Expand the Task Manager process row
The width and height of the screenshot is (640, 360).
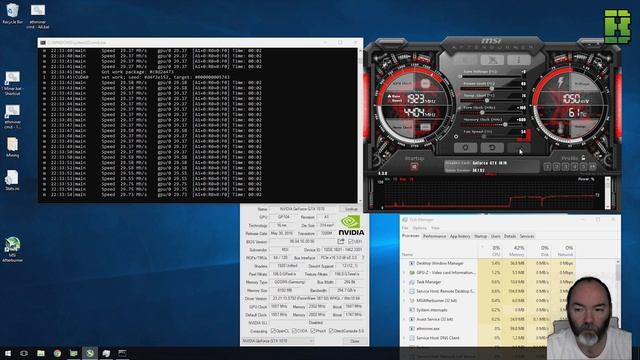[x=404, y=282]
